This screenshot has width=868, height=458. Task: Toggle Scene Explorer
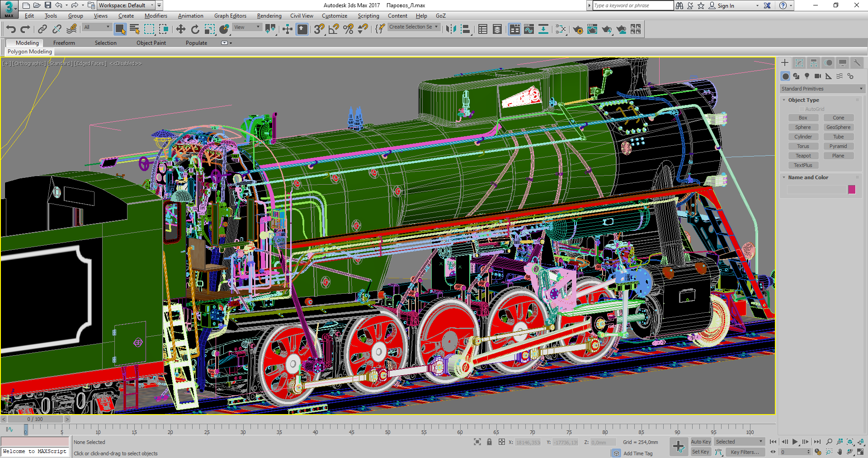coord(483,29)
